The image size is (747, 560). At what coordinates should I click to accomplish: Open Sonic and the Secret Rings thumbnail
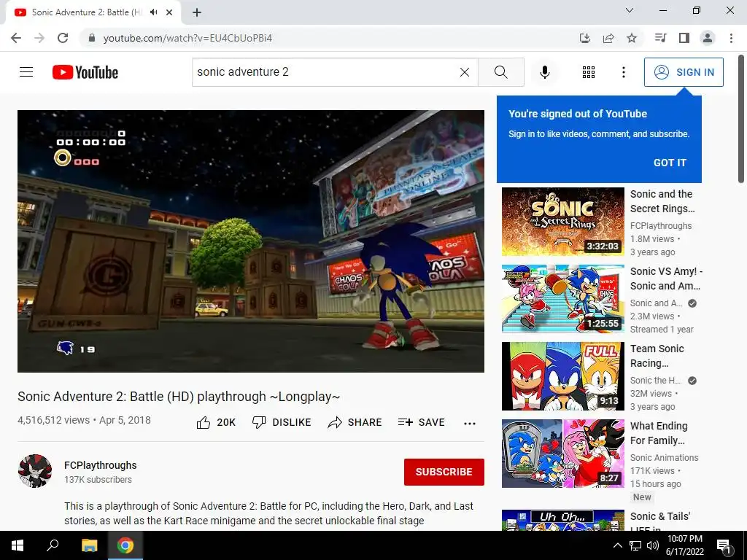pyautogui.click(x=562, y=222)
